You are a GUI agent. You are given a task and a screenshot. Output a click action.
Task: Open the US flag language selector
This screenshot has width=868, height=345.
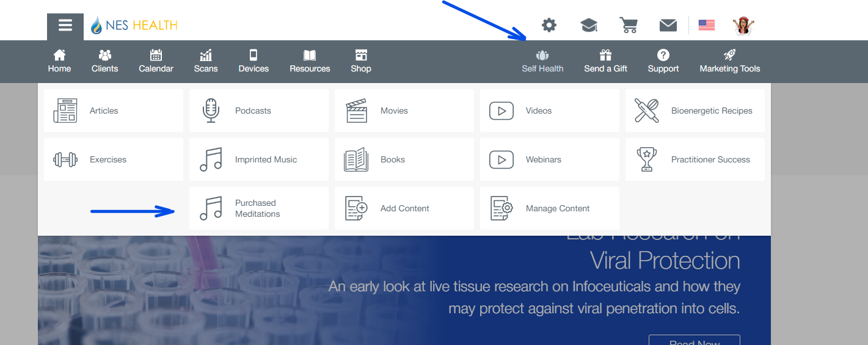[x=707, y=26]
